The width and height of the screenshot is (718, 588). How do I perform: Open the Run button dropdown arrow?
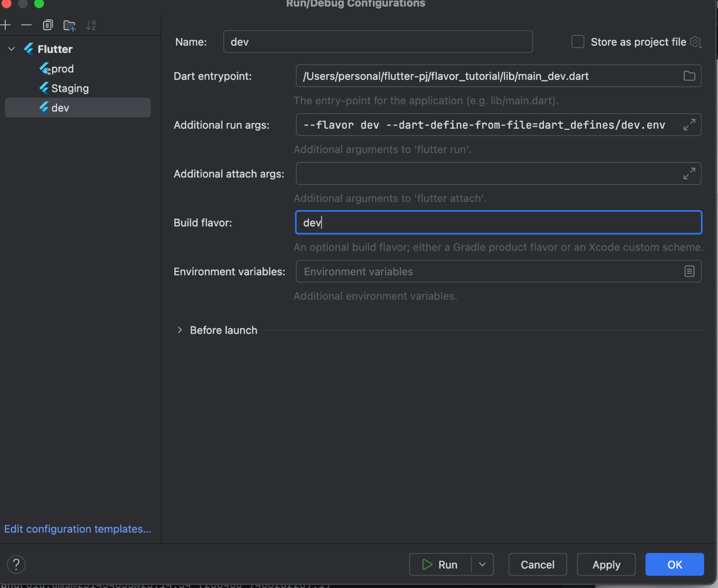tap(482, 564)
